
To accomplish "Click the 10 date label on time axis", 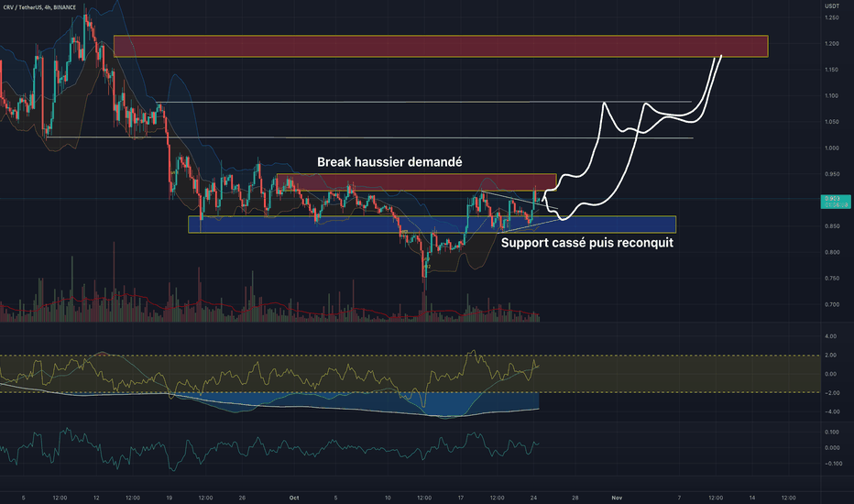I will [x=388, y=498].
